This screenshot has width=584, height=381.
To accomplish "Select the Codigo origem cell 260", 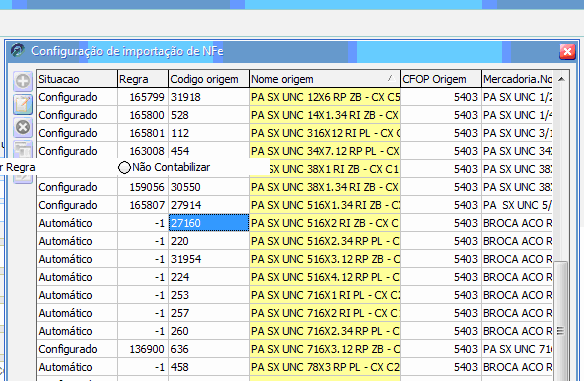I will coord(209,331).
